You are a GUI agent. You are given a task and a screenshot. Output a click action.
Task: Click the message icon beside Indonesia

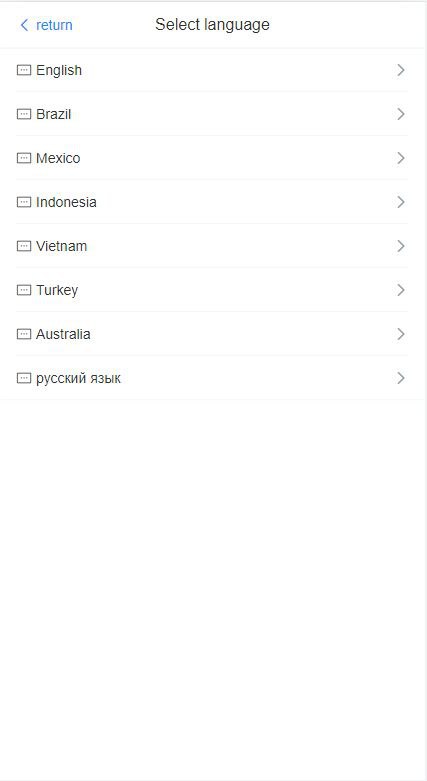(23, 202)
